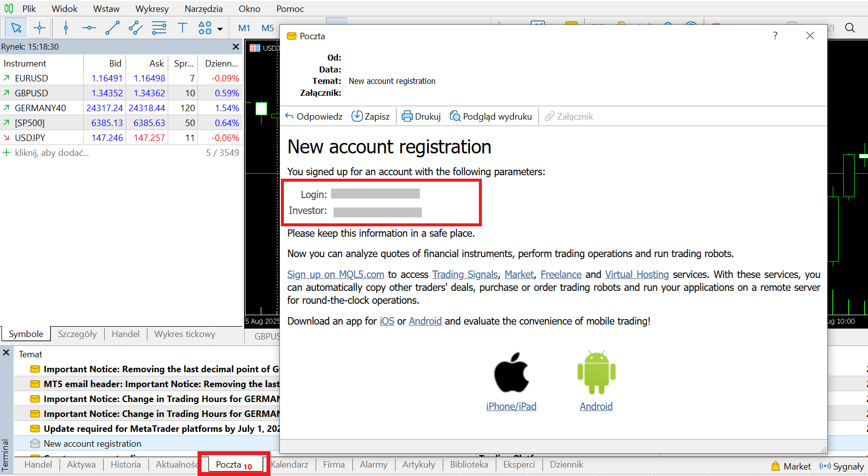Viewport: 868px width, 476px height.
Task: Close the Poczta dialog window
Action: point(810,36)
